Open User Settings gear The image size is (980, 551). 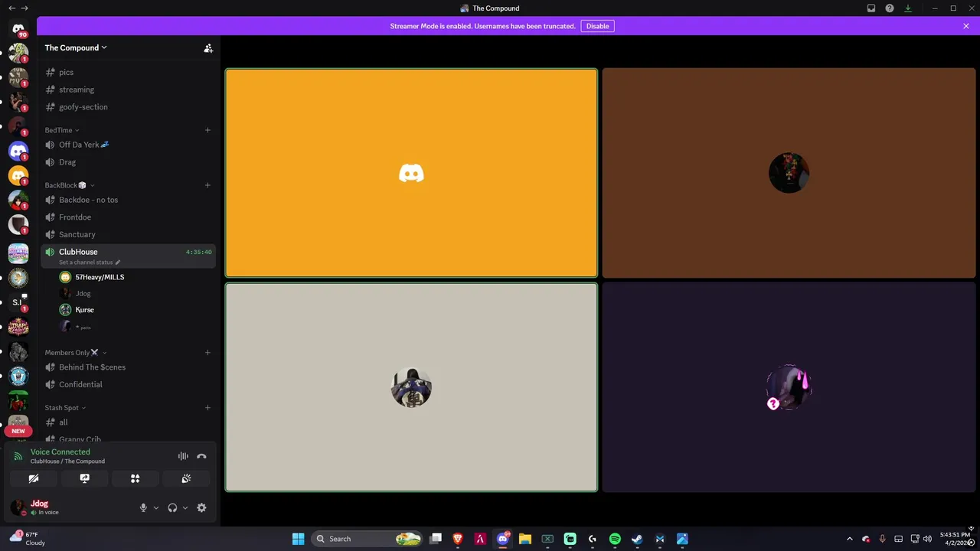201,507
